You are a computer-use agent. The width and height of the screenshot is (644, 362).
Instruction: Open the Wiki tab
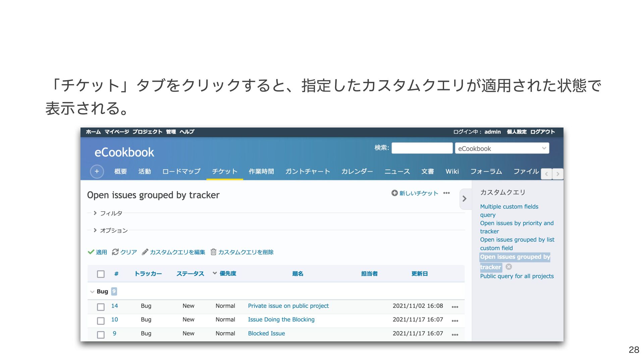[x=452, y=172]
